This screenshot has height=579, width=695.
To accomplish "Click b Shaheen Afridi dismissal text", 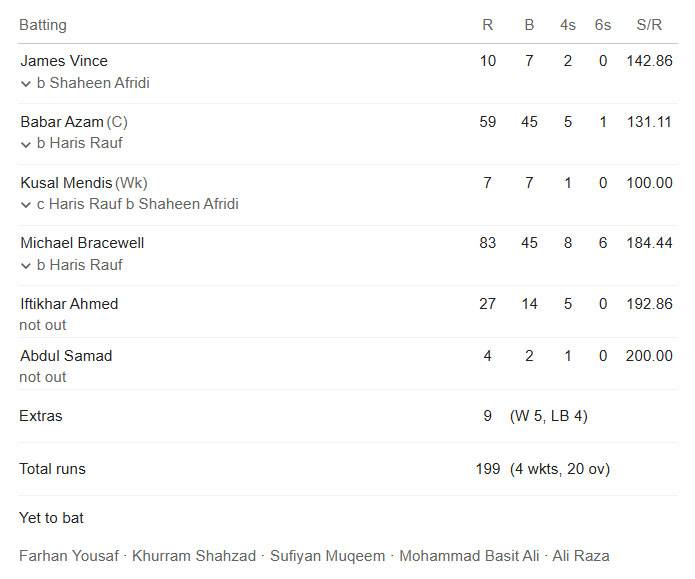I will click(93, 83).
